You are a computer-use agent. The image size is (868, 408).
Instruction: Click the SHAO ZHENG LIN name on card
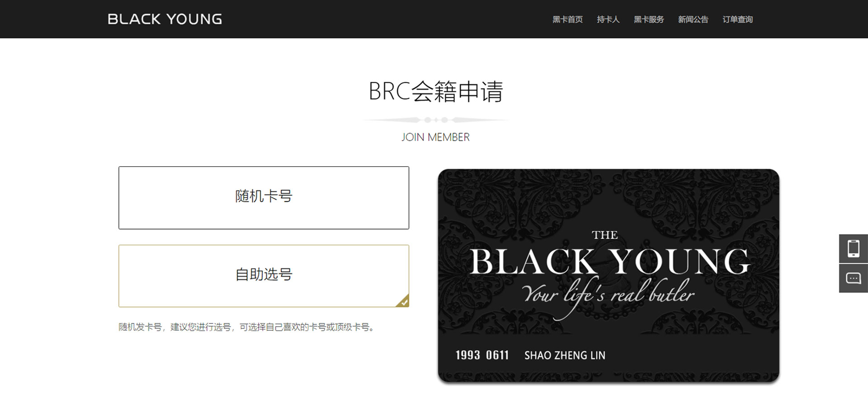coord(565,356)
